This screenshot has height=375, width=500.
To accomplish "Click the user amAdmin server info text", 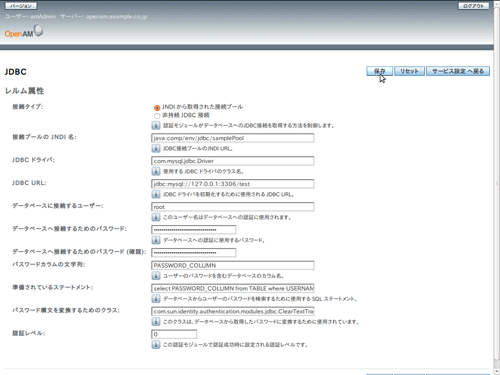I will [76, 17].
